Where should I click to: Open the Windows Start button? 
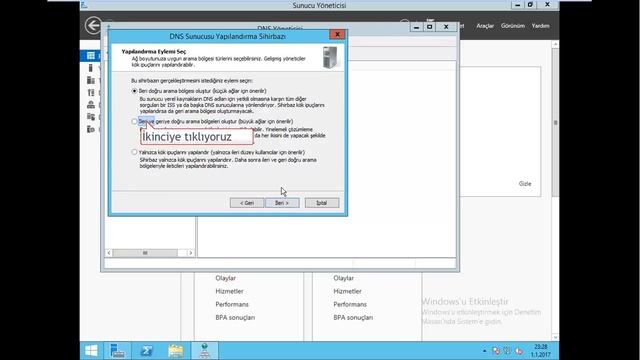click(x=91, y=351)
